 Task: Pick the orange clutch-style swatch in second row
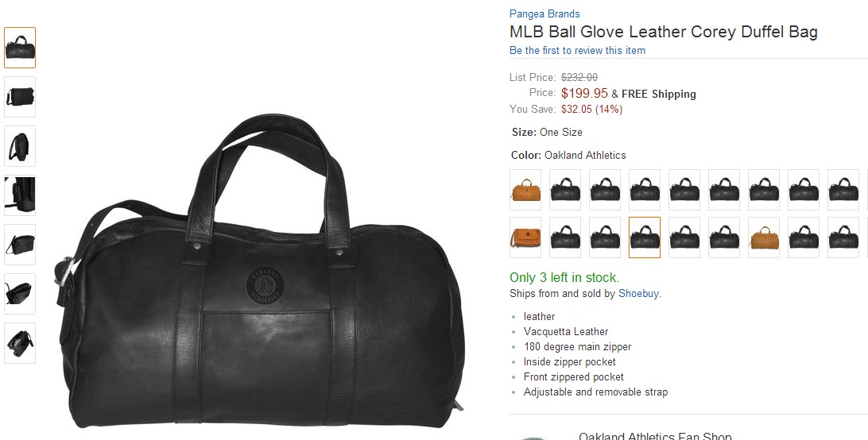[525, 237]
